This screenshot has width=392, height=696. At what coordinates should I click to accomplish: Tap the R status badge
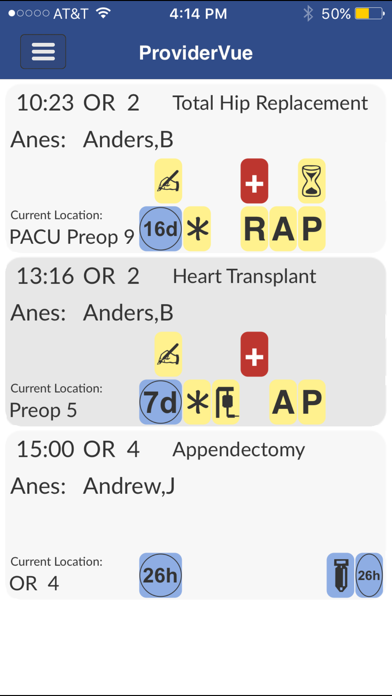[254, 229]
